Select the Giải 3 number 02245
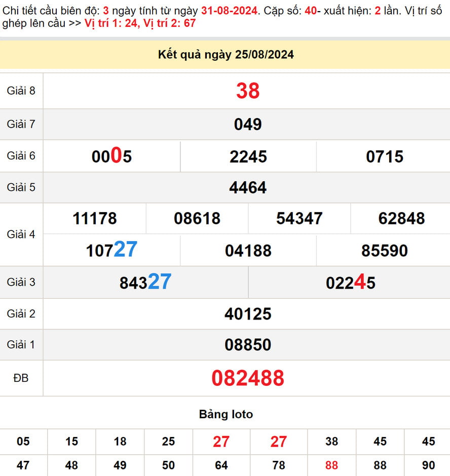450x476 pixels. pos(350,282)
